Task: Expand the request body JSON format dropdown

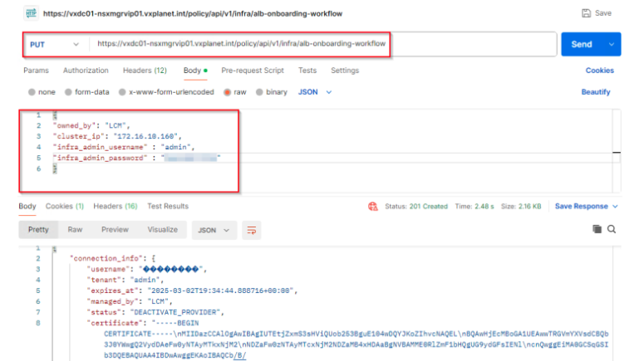Action: (x=315, y=92)
